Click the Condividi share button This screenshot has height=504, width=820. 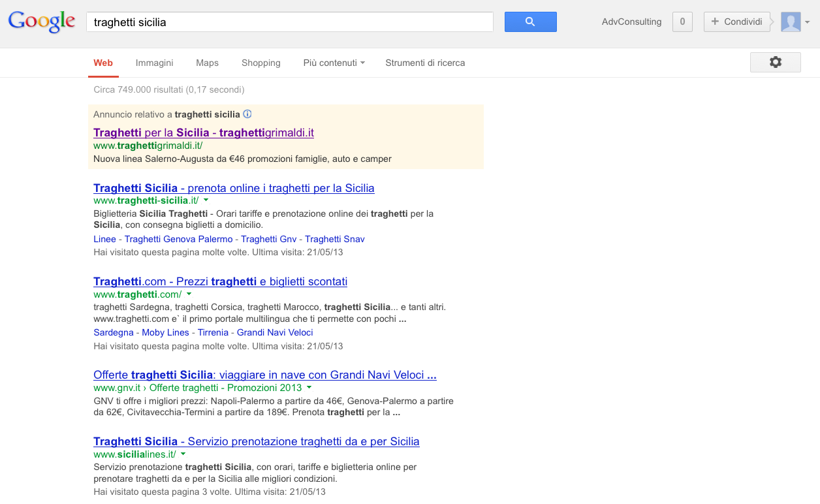(736, 22)
